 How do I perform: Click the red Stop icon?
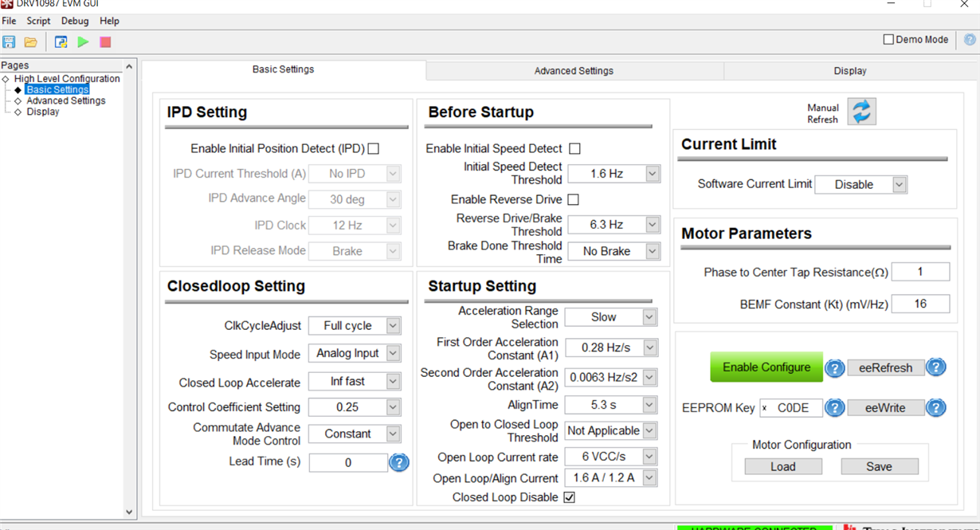click(105, 41)
